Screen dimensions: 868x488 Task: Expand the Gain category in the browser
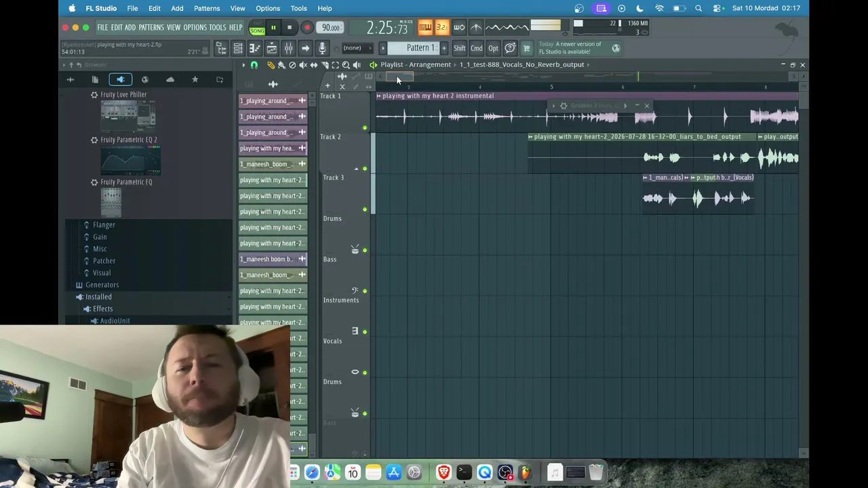100,237
